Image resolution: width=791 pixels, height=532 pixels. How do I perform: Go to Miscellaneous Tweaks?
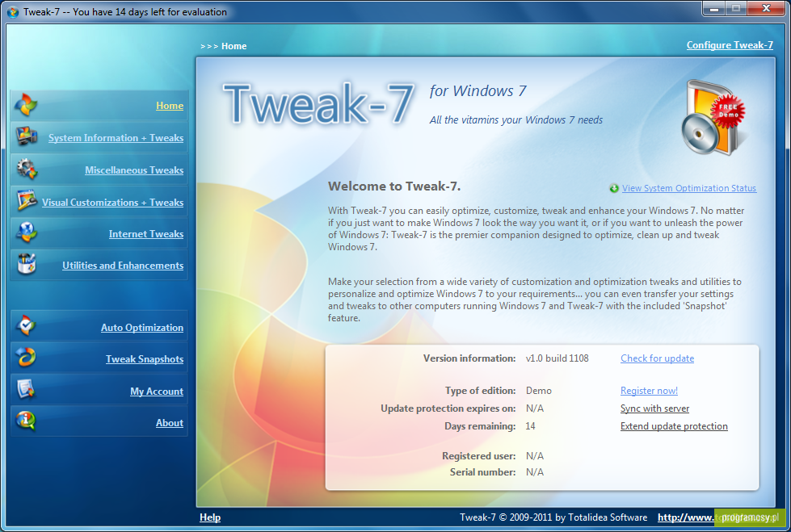134,170
